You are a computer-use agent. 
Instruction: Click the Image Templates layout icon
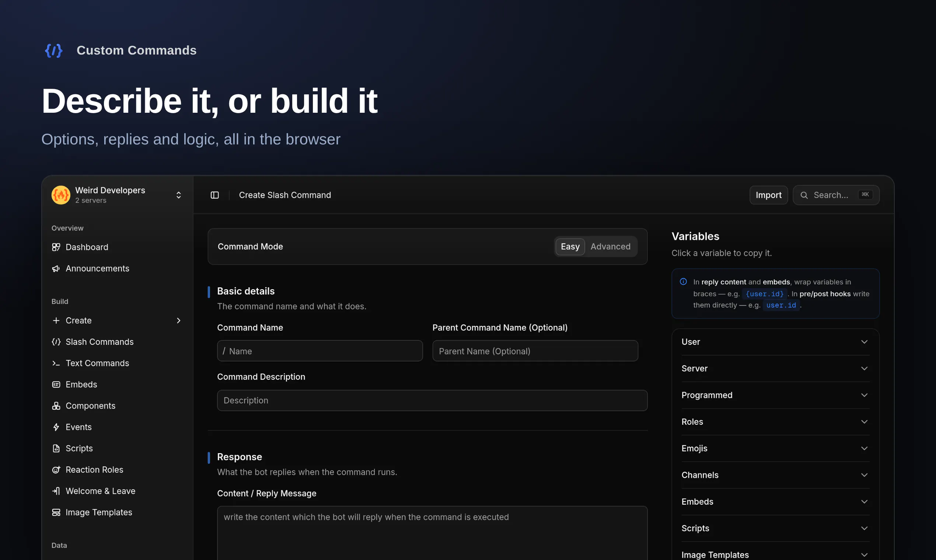pos(56,512)
